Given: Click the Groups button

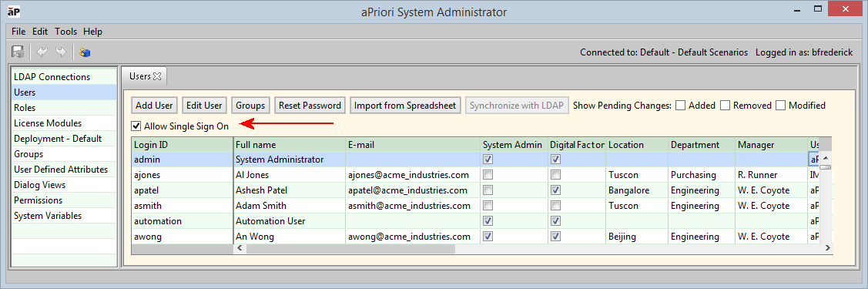Looking at the screenshot, I should tap(250, 105).
